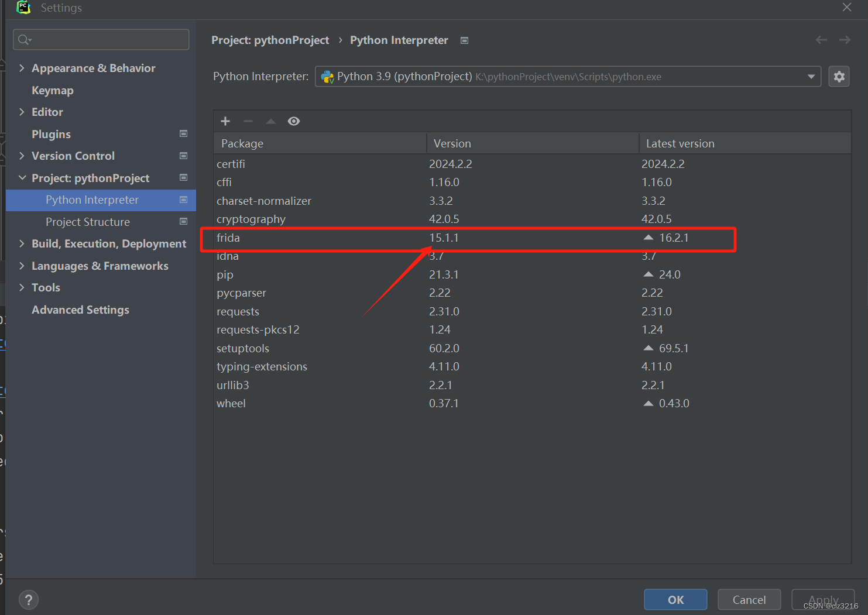Select Project Structure in the sidebar
This screenshot has height=615, width=868.
tap(87, 222)
